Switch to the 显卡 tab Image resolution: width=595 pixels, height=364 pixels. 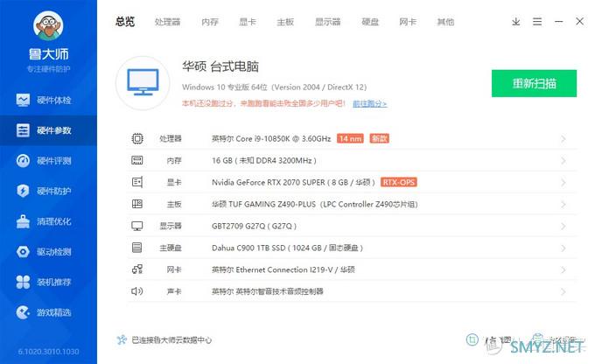(248, 22)
